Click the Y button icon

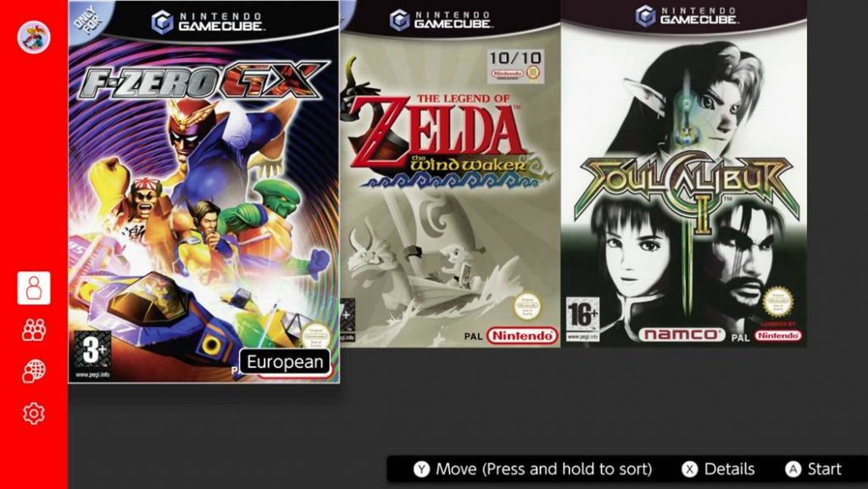[422, 470]
